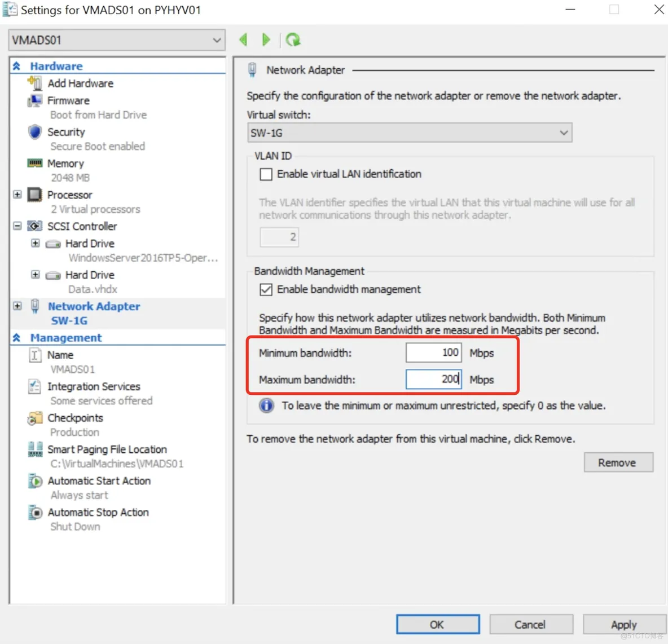Click the Automatic Stop Action icon
The height and width of the screenshot is (644, 668).
point(35,513)
